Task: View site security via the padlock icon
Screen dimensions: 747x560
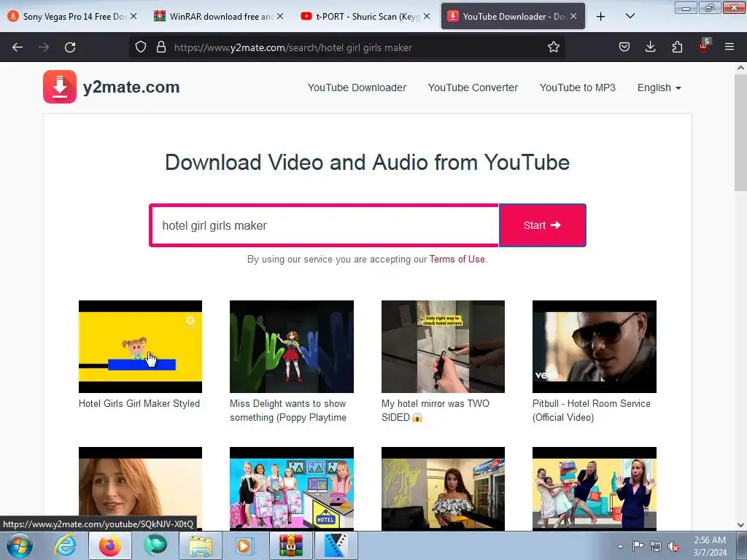Action: pos(161,47)
